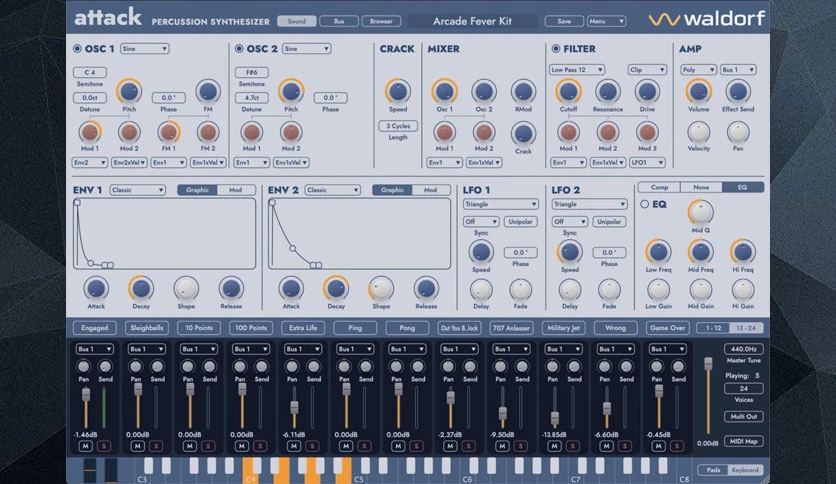
Task: Click the ENV 1 Attack knob
Action: (x=96, y=288)
